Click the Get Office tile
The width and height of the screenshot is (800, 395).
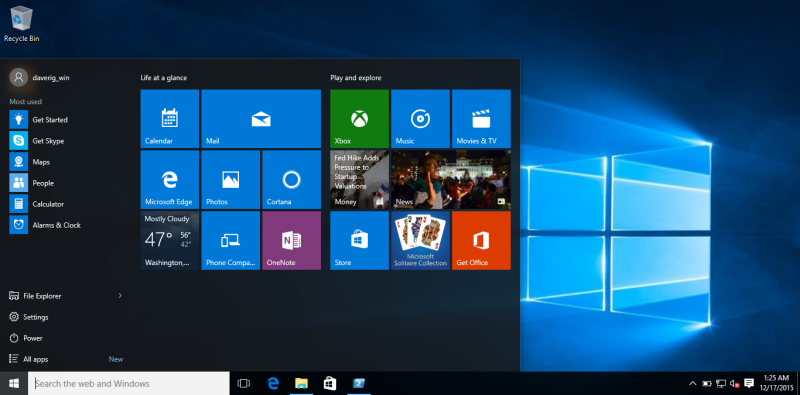tap(481, 240)
